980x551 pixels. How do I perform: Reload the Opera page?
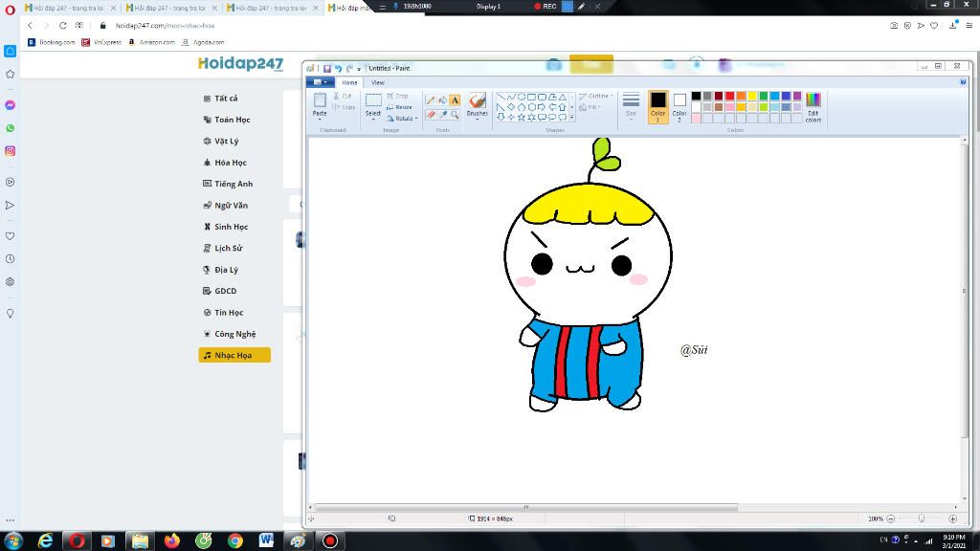[62, 26]
